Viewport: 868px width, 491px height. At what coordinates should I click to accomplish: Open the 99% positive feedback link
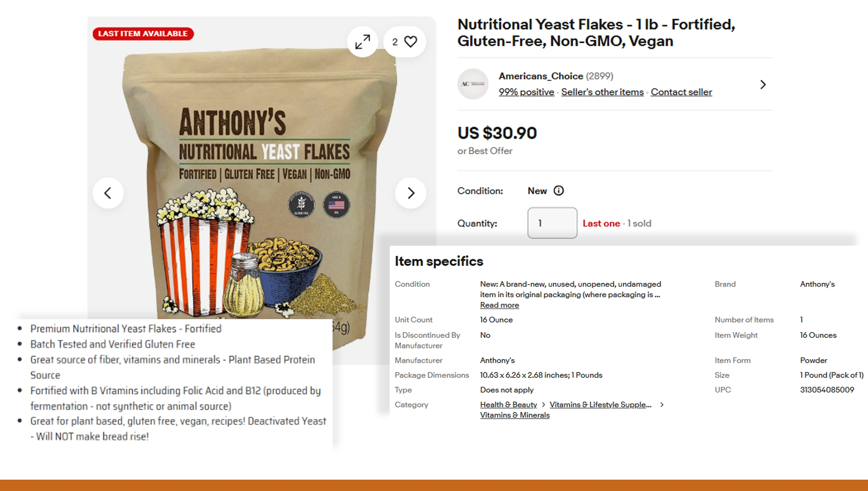click(526, 92)
